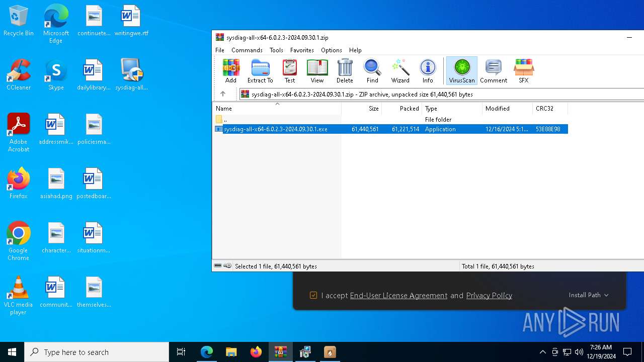Viewport: 644px width, 362px height.
Task: Click the Extract To toolbar icon
Action: [x=260, y=71]
